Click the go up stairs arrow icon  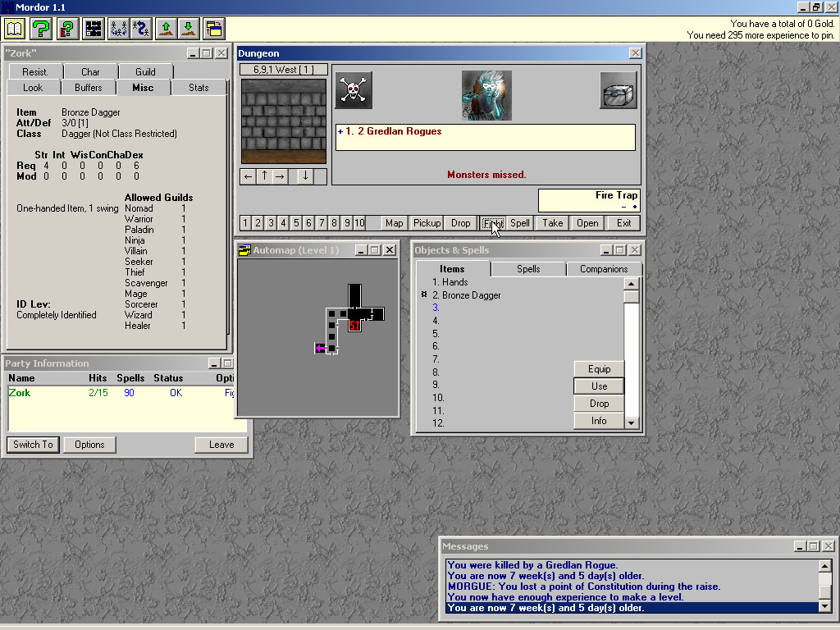click(x=166, y=30)
